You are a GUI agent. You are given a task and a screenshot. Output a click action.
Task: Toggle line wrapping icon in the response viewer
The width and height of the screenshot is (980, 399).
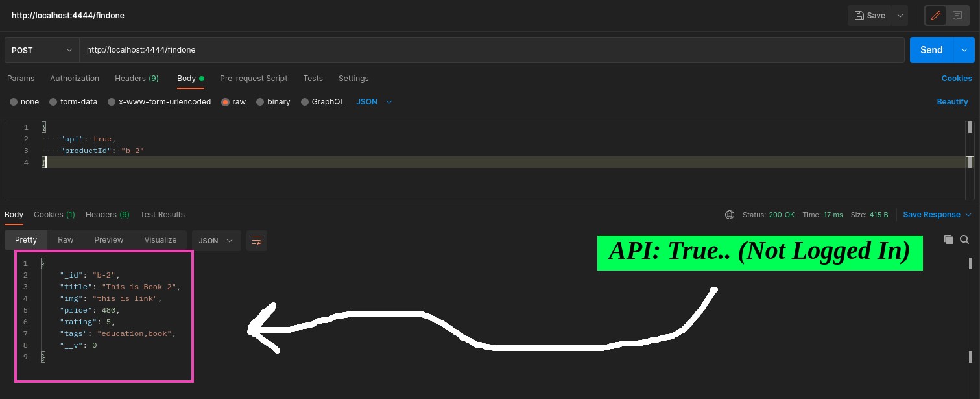[256, 240]
